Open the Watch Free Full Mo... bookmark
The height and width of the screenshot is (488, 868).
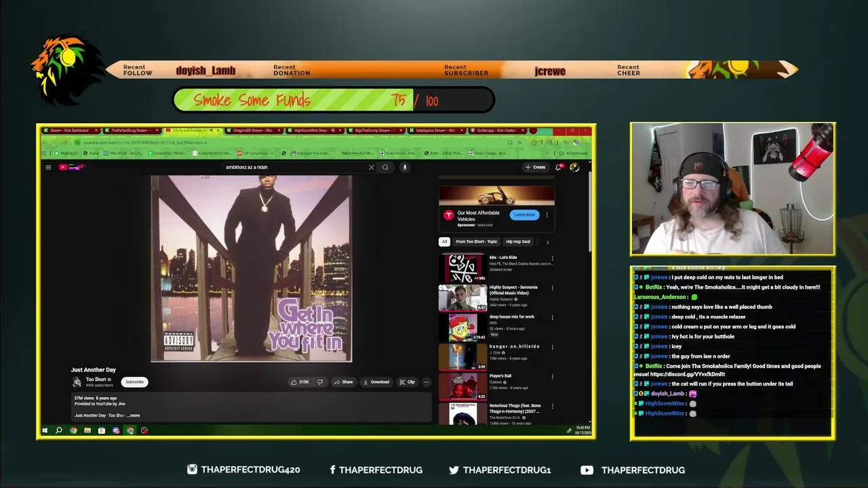(356, 153)
